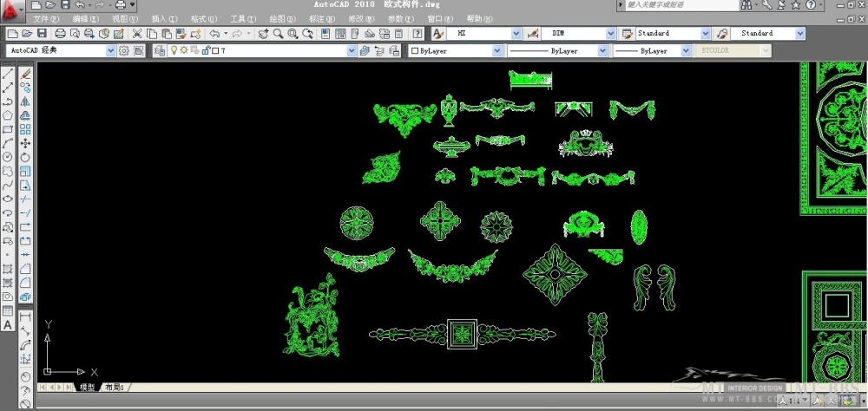Click the Workspace Settings gear icon
The width and height of the screenshot is (868, 411).
tap(123, 51)
